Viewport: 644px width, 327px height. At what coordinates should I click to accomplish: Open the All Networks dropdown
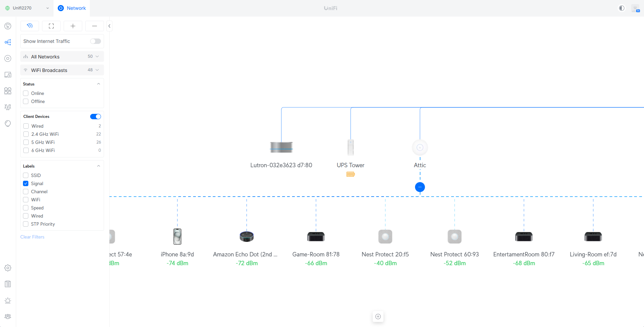coord(62,57)
